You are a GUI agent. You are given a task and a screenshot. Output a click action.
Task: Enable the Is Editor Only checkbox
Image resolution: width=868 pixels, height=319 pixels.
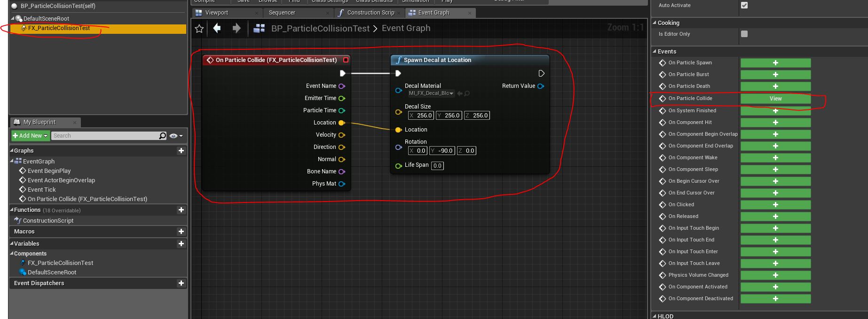744,34
